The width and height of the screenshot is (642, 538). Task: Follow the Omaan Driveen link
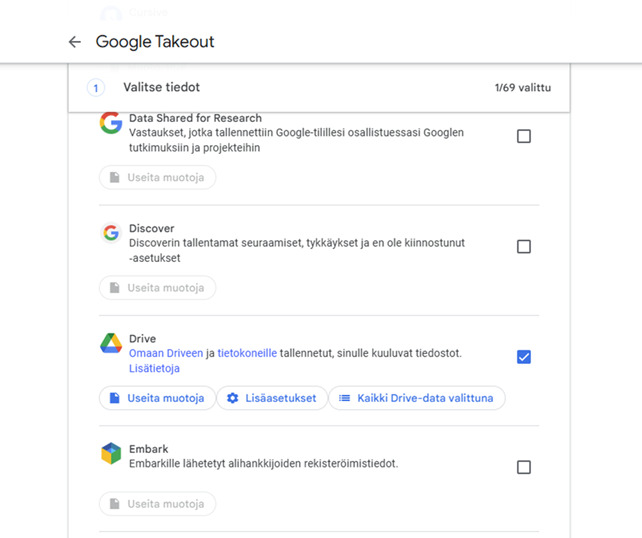166,353
